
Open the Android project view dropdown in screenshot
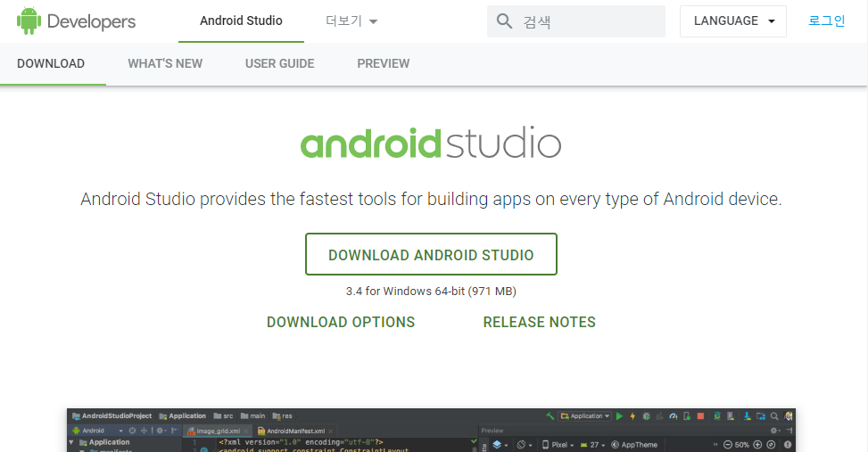click(98, 431)
